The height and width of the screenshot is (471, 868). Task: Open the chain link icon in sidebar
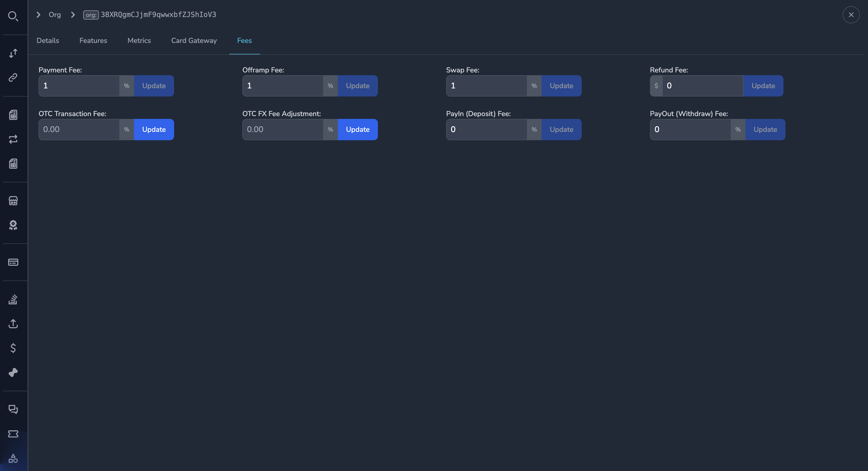(x=13, y=77)
